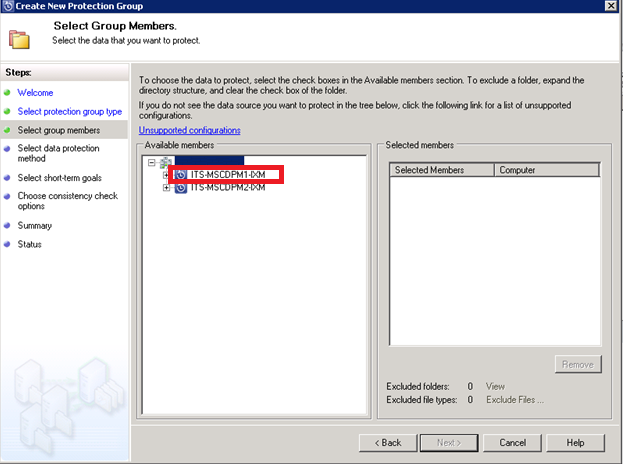
Task: Click Choose consistency check options step
Action: click(68, 201)
